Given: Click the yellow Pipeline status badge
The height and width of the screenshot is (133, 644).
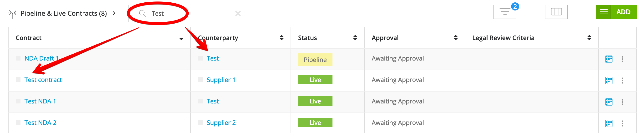Looking at the screenshot, I should pyautogui.click(x=315, y=60).
